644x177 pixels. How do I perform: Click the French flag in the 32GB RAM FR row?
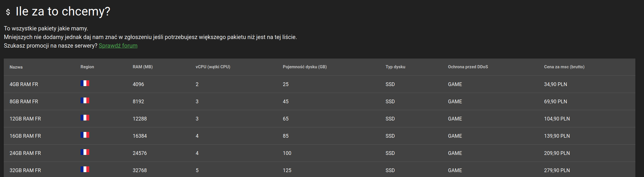pos(85,169)
